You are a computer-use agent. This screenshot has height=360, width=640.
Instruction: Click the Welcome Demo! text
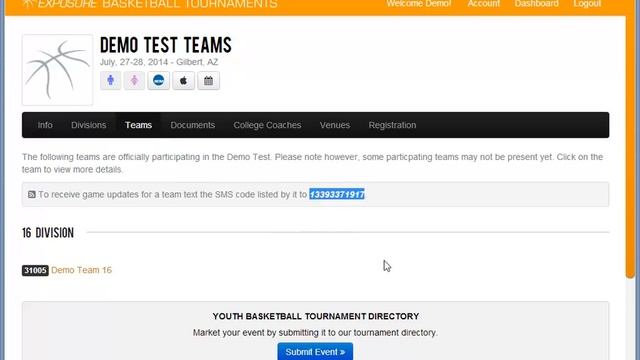[x=419, y=4]
